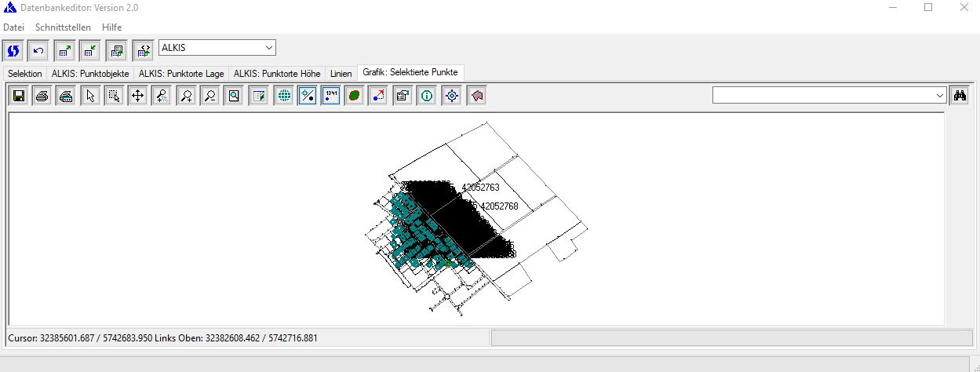Click the undo arrow icon
This screenshot has height=372, width=980.
pyautogui.click(x=38, y=51)
